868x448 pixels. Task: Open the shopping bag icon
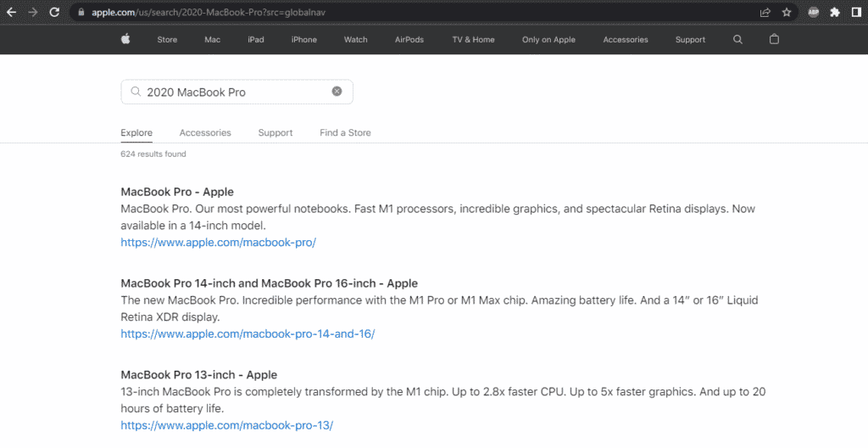pyautogui.click(x=774, y=39)
